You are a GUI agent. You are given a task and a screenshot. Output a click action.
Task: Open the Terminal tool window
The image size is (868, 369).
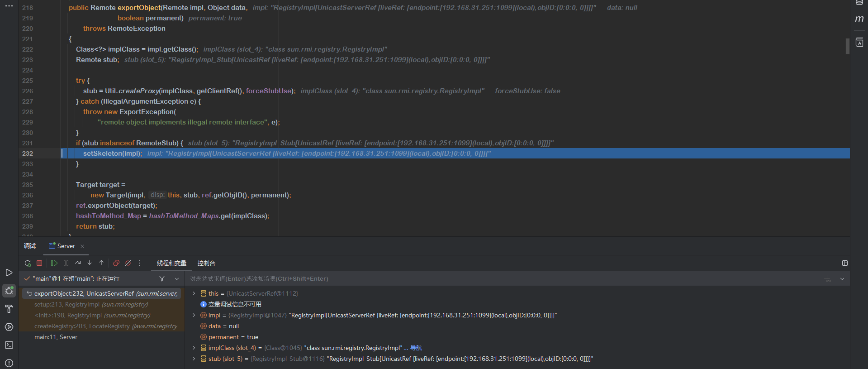[9, 345]
